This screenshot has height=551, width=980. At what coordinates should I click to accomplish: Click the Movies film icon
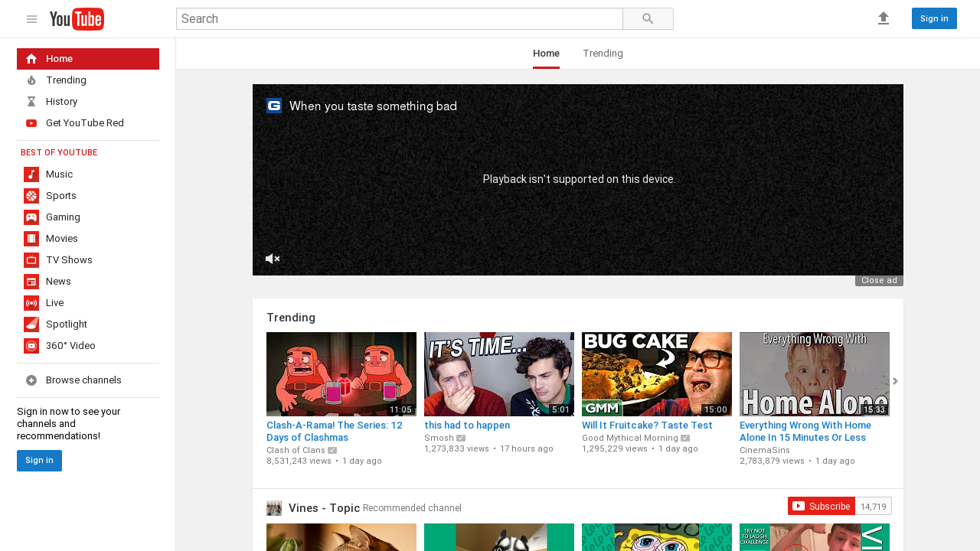(31, 239)
